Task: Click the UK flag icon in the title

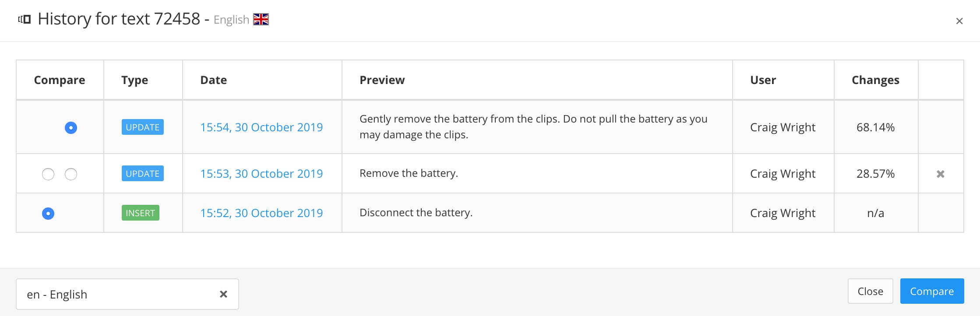Action: [261, 19]
